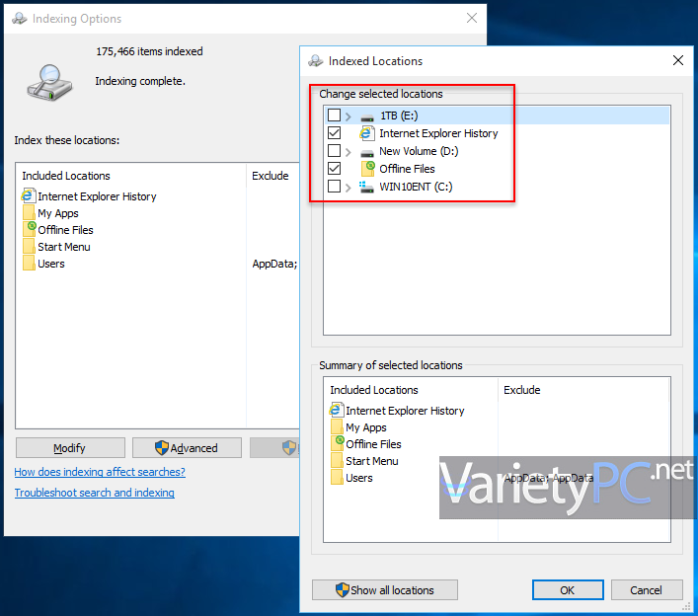Screen dimensions: 698x616
Task: Expand the New Volume (D:) tree node
Action: point(349,152)
